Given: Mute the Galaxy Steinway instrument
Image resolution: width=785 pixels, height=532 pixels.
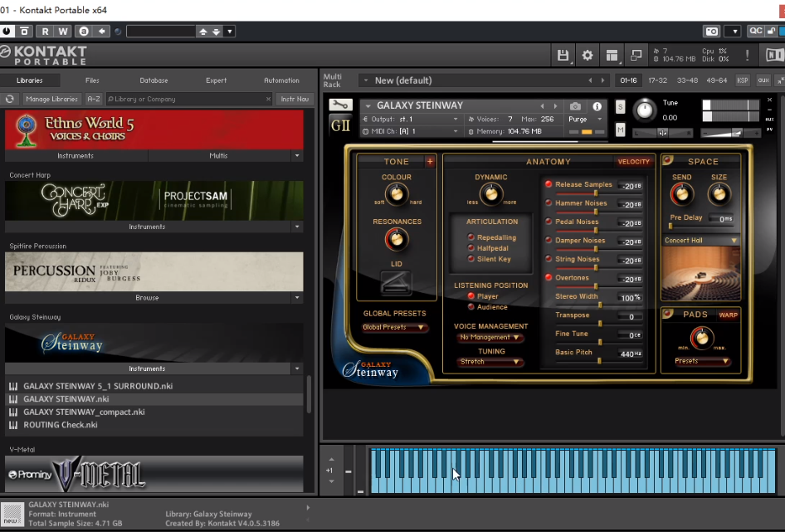Looking at the screenshot, I should (621, 129).
